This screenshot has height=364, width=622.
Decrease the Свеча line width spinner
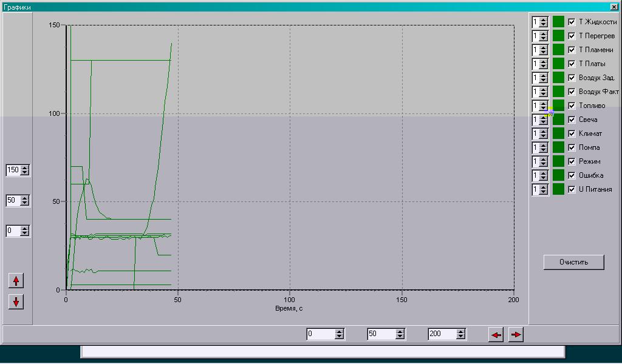(x=544, y=123)
